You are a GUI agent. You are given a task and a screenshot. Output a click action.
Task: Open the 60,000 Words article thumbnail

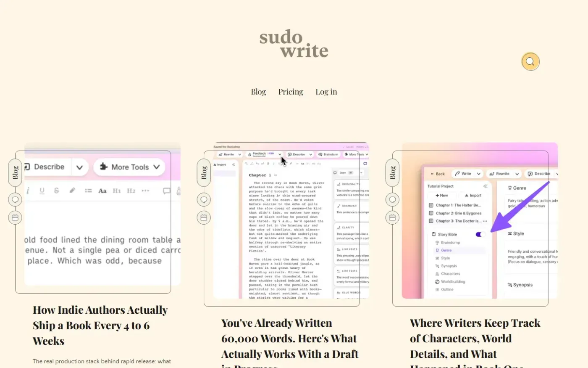pos(291,221)
